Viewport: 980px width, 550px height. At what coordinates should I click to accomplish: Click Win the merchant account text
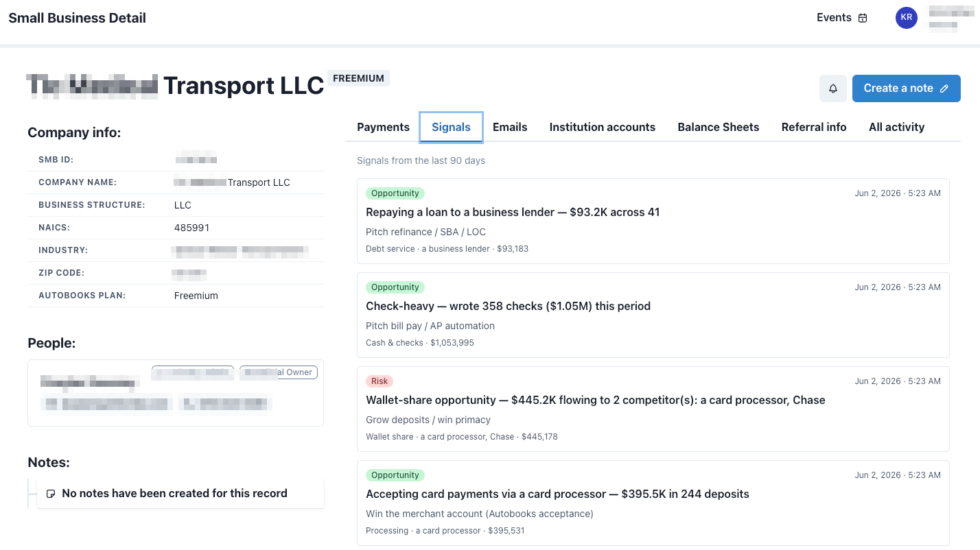point(480,514)
